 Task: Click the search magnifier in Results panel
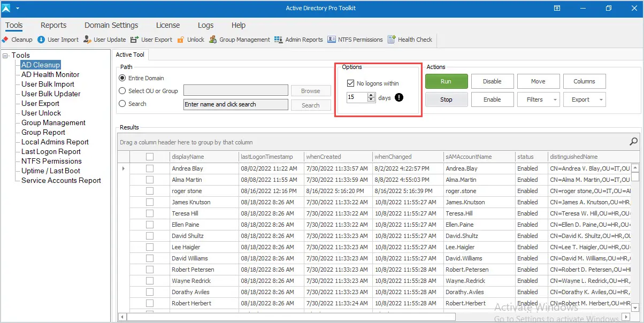[x=633, y=142]
